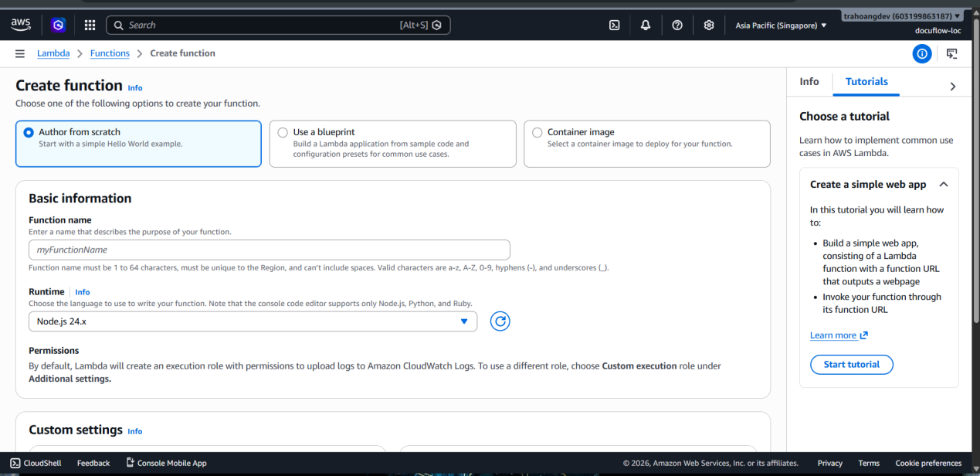
Task: Open the purple Amazon Q icon
Action: [59, 25]
